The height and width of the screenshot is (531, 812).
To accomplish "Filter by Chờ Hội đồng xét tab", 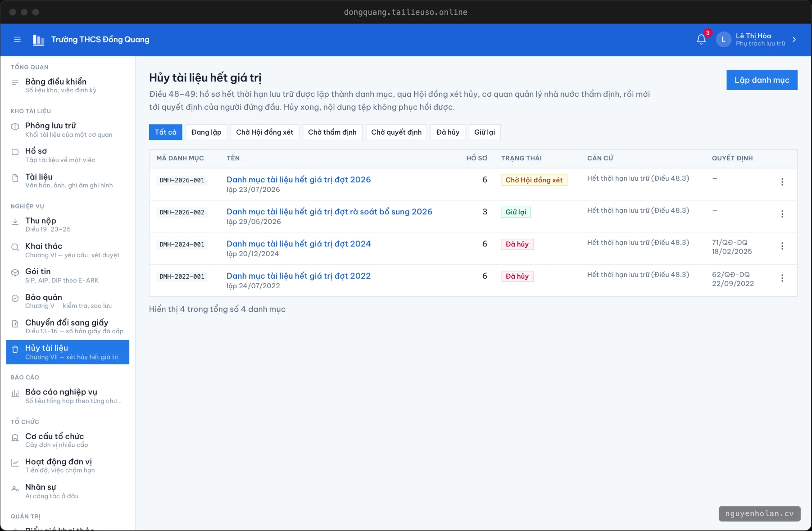I will pos(265,132).
